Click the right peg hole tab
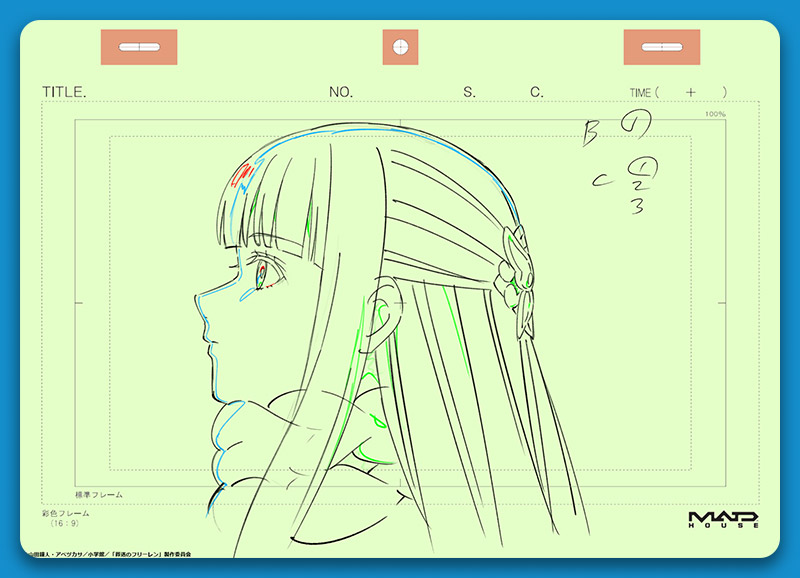This screenshot has width=800, height=578. 661,47
